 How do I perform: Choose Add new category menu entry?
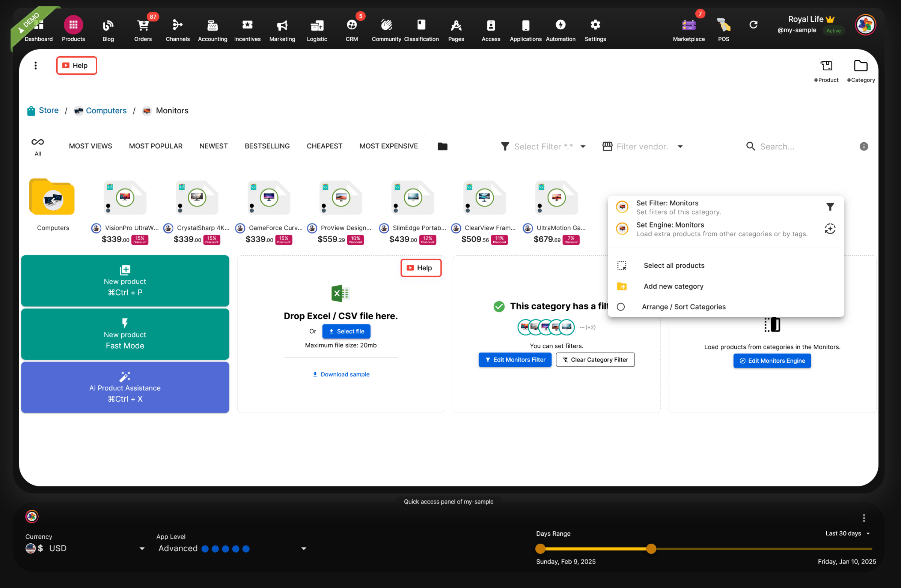(725, 286)
